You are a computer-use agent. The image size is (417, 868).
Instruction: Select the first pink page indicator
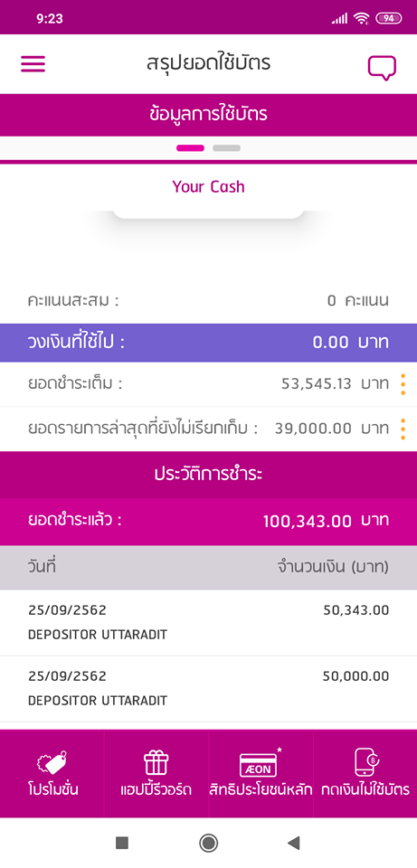pyautogui.click(x=190, y=147)
